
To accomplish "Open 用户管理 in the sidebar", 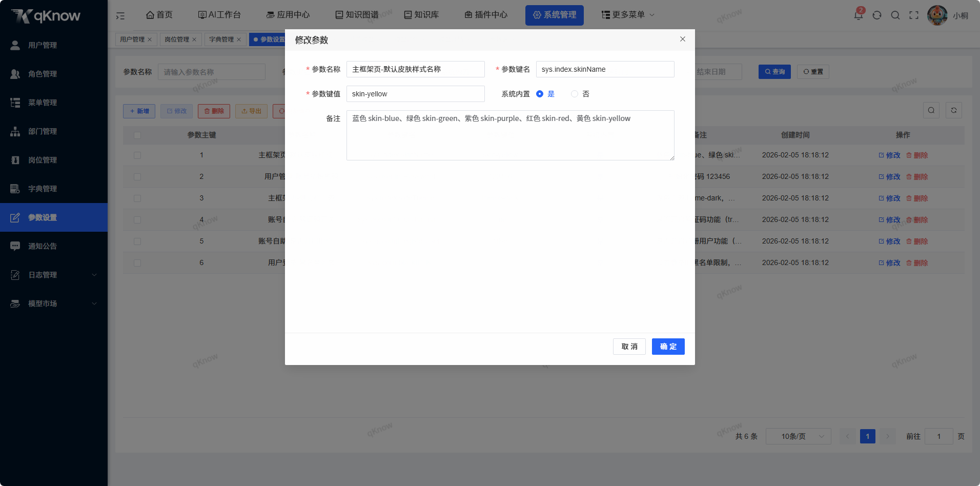I will 54,45.
